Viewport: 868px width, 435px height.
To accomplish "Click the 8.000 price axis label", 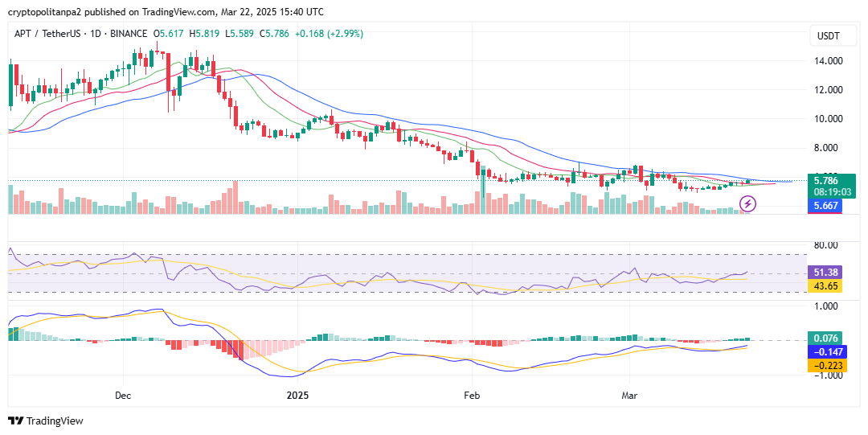I will coord(828,148).
